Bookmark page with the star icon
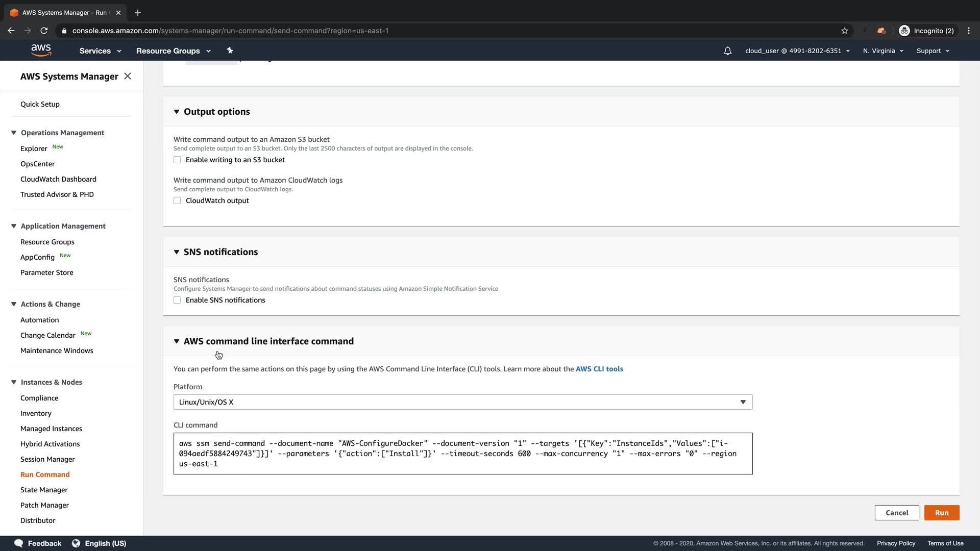This screenshot has height=551, width=980. pos(845,31)
